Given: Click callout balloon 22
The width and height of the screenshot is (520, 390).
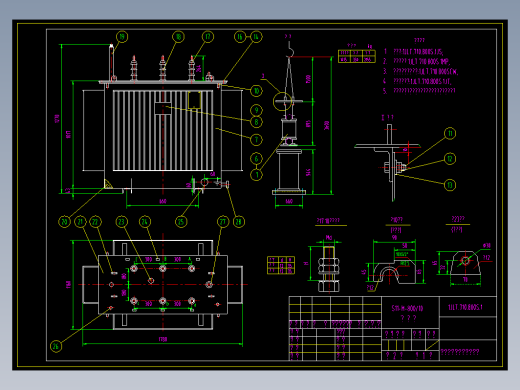Looking at the screenshot, I should click(x=95, y=222).
